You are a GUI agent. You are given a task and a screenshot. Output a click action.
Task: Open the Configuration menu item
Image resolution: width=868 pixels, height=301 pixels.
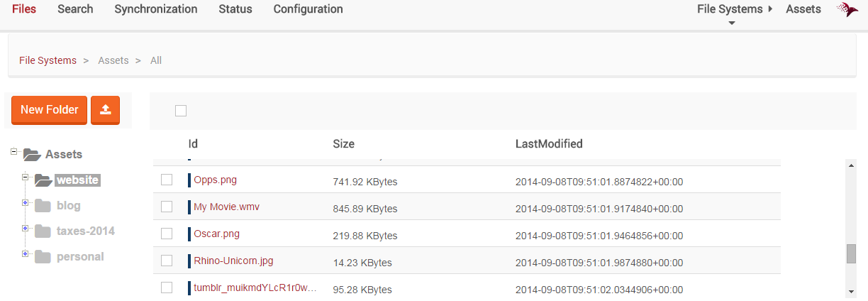[x=308, y=9]
